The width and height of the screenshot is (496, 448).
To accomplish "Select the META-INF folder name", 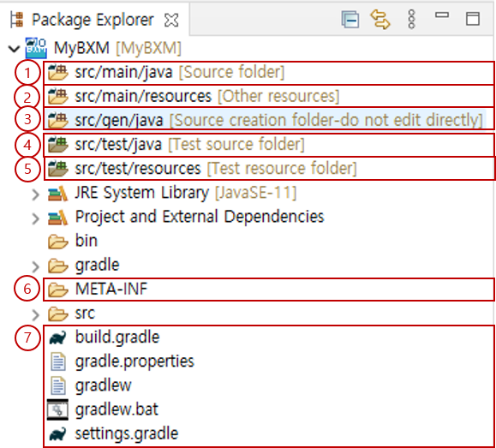I will coord(111,289).
